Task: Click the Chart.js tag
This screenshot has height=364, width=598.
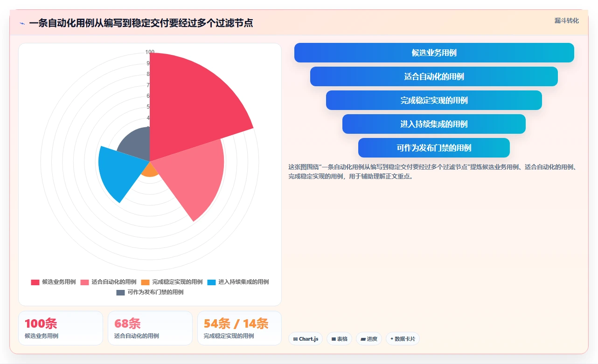Action: tap(306, 339)
